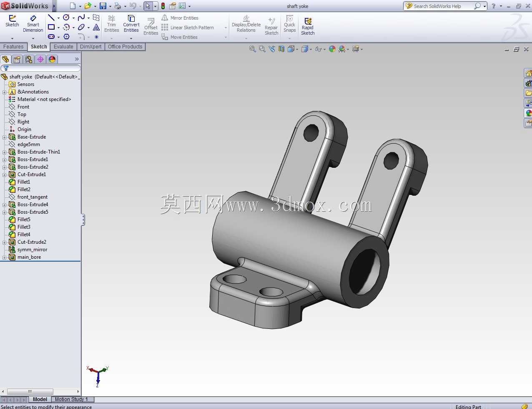The image size is (532, 409).
Task: Click the Edit Appearance color sphere icon
Action: (x=332, y=49)
